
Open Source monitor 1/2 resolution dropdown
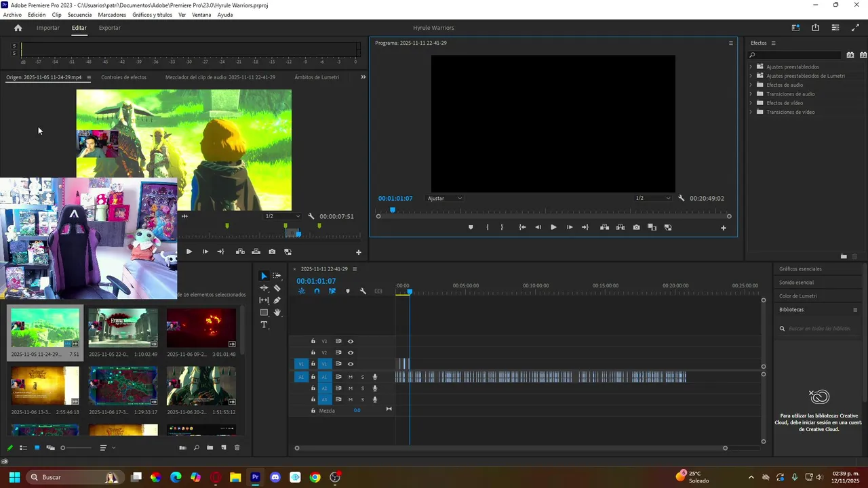[x=283, y=216]
